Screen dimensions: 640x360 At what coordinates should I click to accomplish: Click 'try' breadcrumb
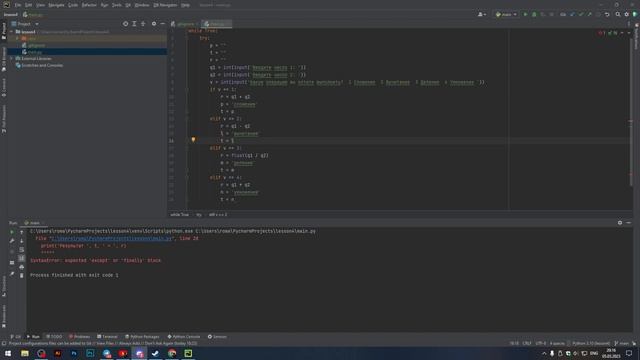click(x=199, y=215)
